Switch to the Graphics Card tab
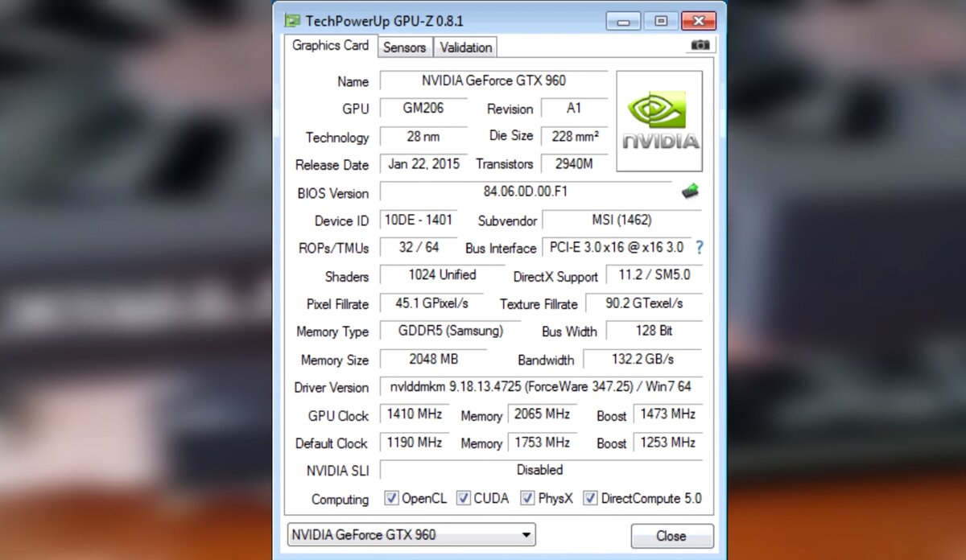Viewport: 966px width, 560px height. (330, 46)
